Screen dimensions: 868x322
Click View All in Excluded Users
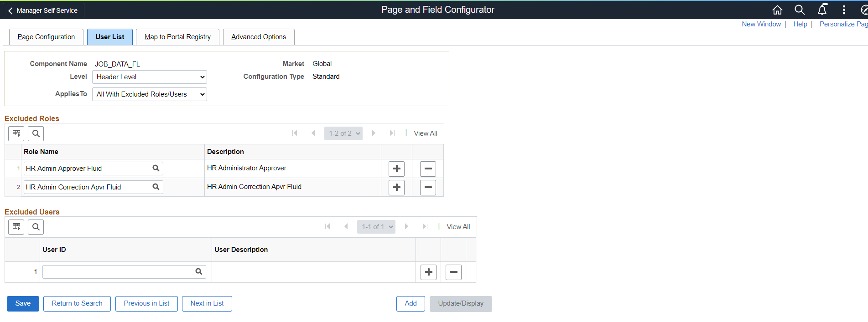tap(458, 227)
